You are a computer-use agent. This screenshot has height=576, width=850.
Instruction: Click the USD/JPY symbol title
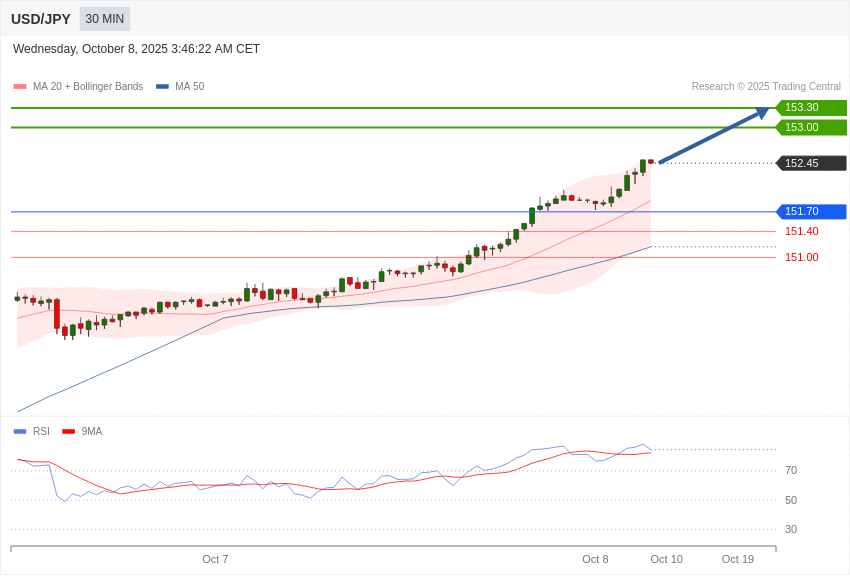point(41,19)
